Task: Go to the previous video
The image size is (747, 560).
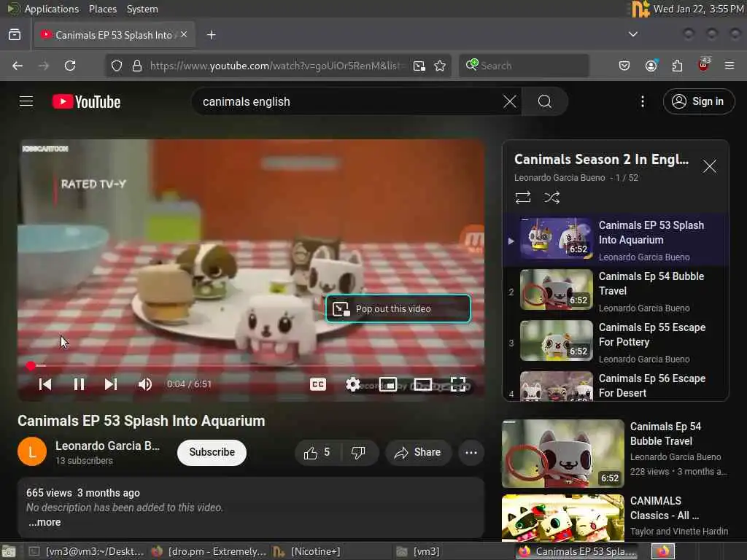Action: (x=45, y=384)
